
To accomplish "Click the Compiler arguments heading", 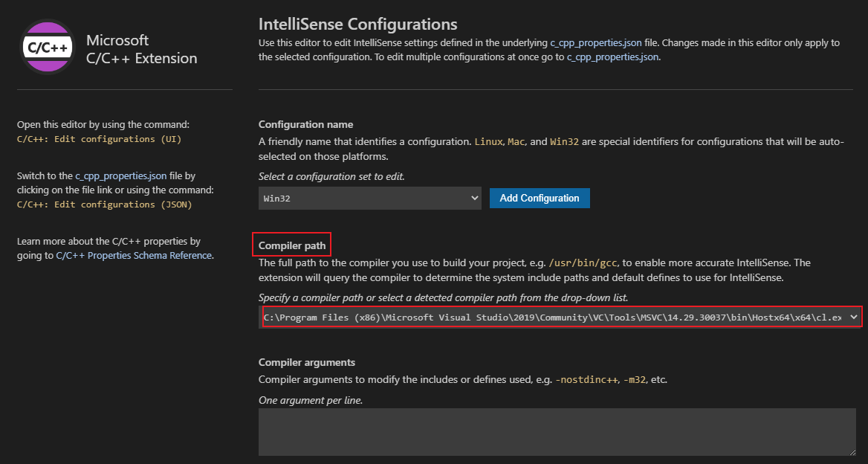I will click(x=307, y=363).
